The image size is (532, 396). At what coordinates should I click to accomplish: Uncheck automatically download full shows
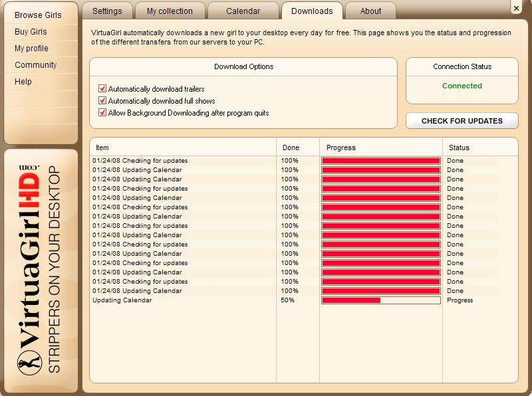point(102,101)
